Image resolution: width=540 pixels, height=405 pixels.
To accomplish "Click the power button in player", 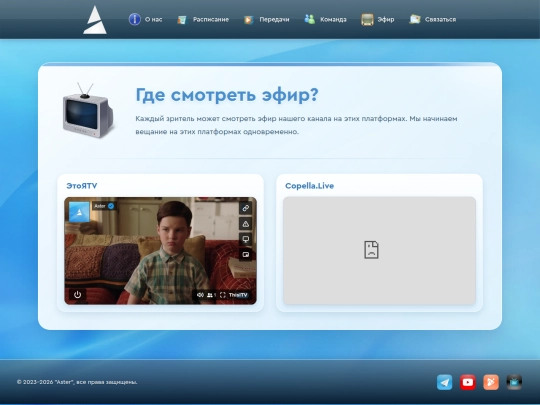I will [x=77, y=294].
